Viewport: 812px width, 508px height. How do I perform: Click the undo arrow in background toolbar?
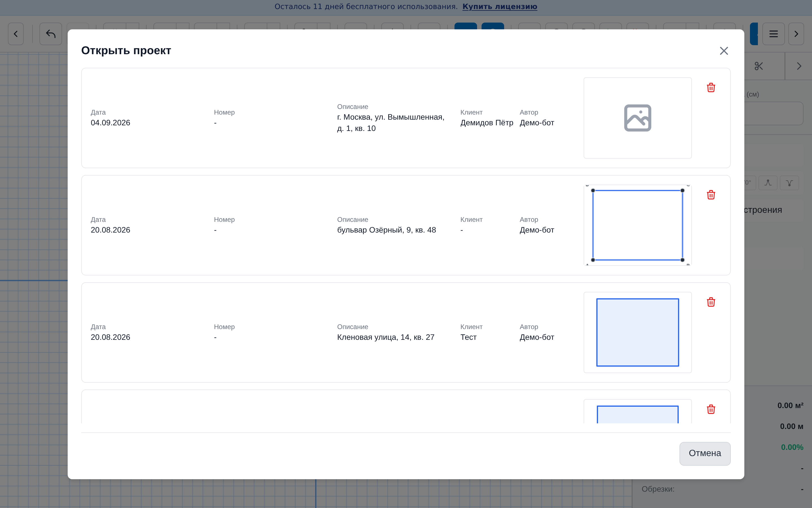(51, 34)
